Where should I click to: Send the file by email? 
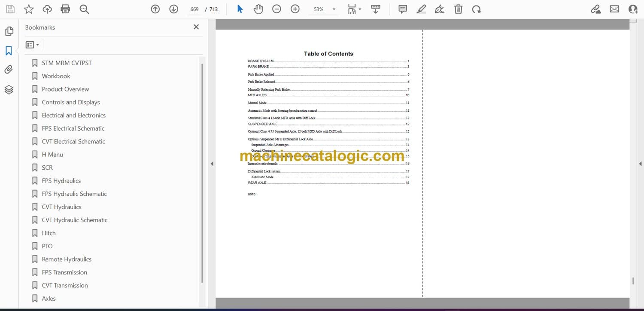pos(614,9)
